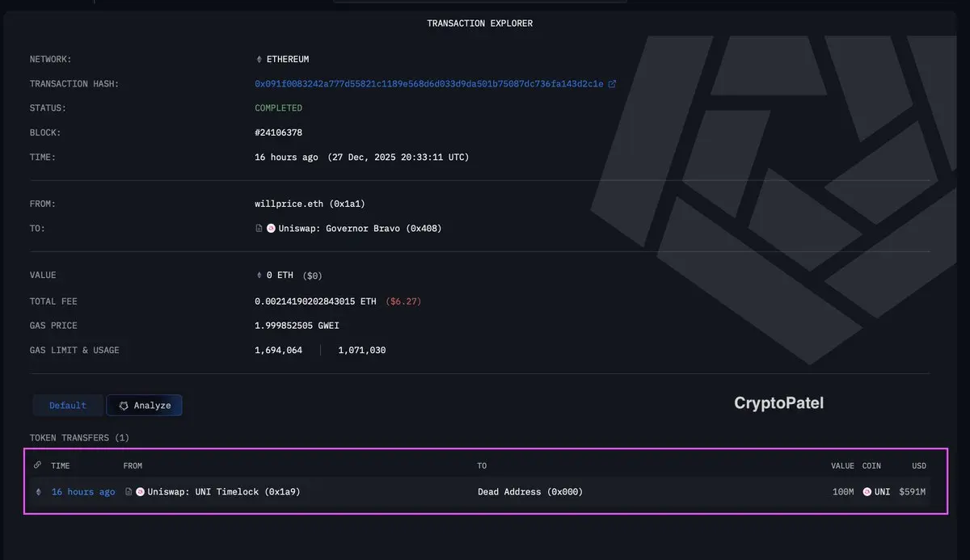Click the UNI coin logo in transfer row
Viewport: 970px width, 560px height.
click(867, 492)
